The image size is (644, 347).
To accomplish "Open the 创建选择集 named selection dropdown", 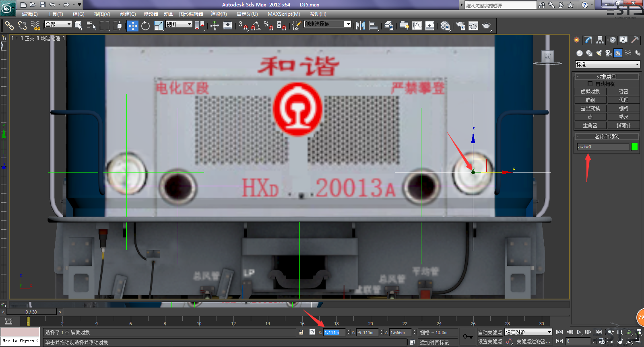I will (327, 24).
